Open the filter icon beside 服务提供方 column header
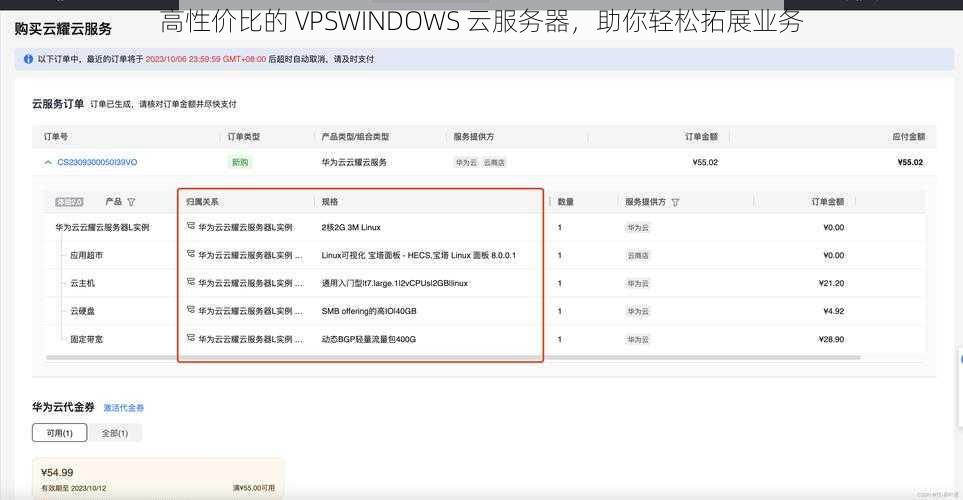This screenshot has height=500, width=963. click(x=675, y=202)
